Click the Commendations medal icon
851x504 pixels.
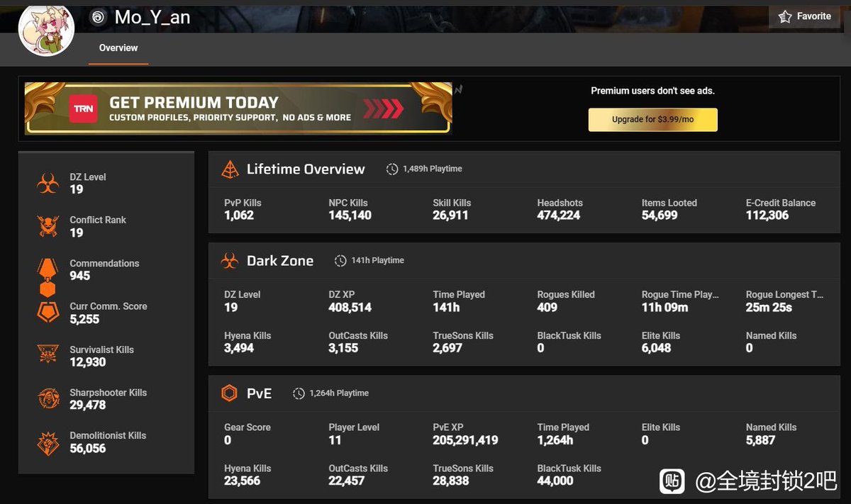pos(48,277)
